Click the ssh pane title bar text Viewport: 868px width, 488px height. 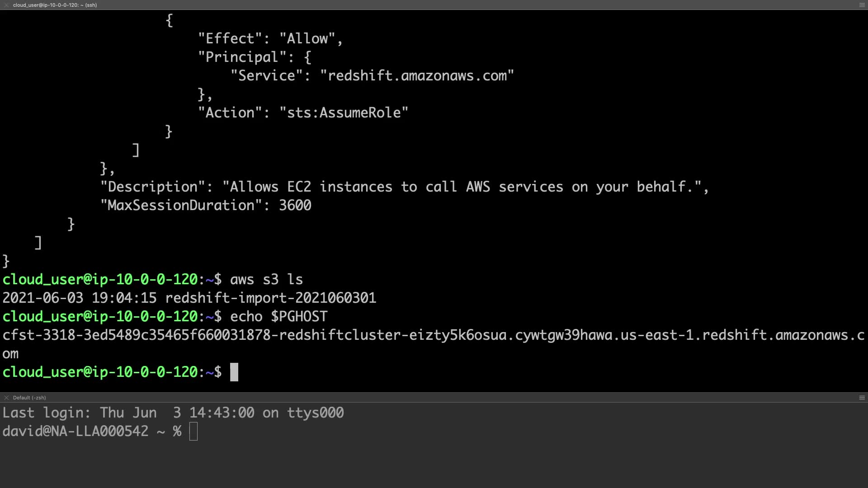click(x=55, y=5)
